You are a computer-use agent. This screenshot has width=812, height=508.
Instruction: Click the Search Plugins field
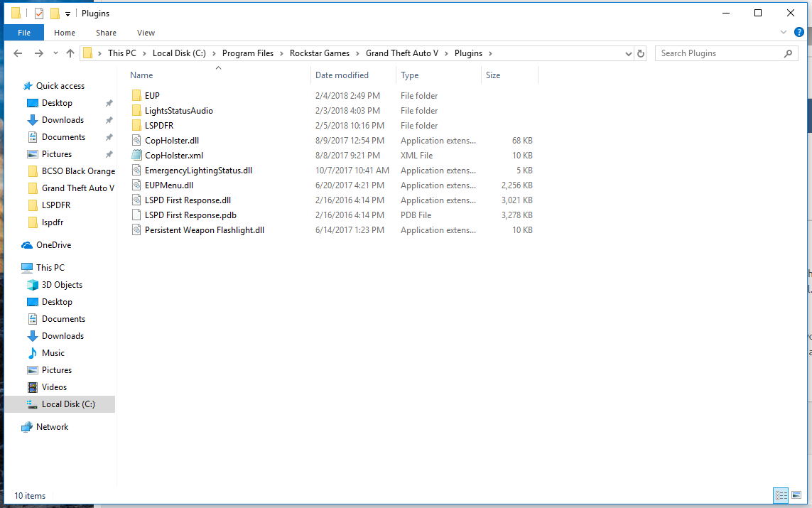coord(726,53)
